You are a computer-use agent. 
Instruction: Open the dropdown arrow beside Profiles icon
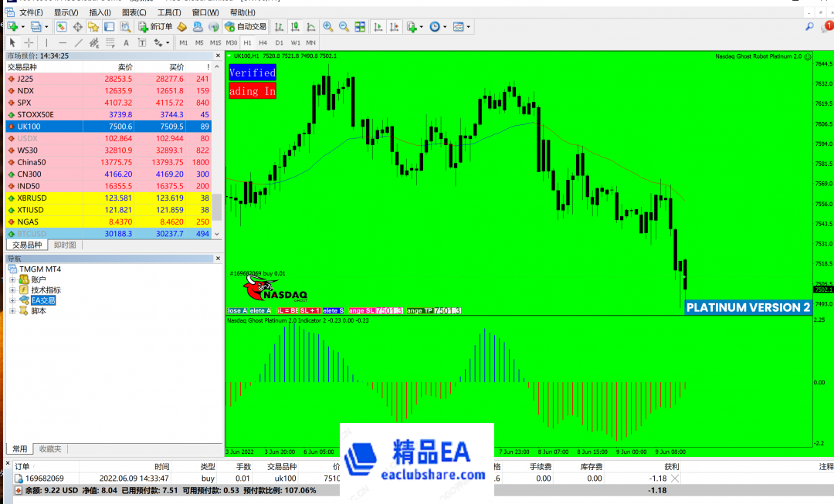[46, 26]
